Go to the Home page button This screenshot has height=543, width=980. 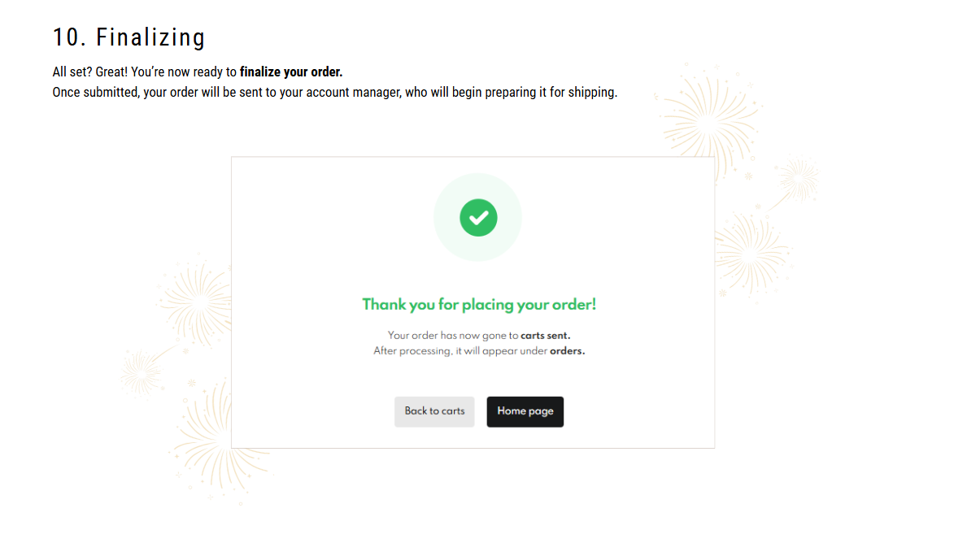[525, 411]
